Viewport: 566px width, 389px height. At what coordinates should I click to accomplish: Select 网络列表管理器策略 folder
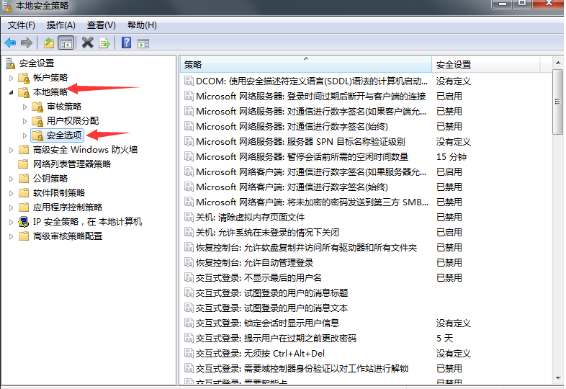click(72, 164)
